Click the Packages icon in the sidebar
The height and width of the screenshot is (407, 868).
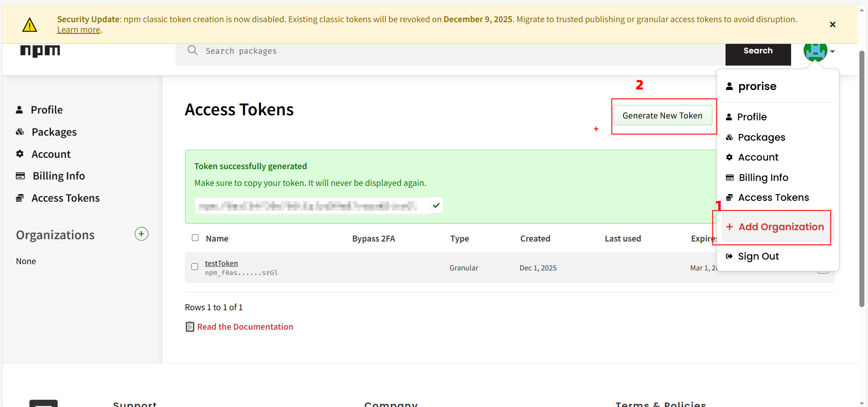(19, 132)
